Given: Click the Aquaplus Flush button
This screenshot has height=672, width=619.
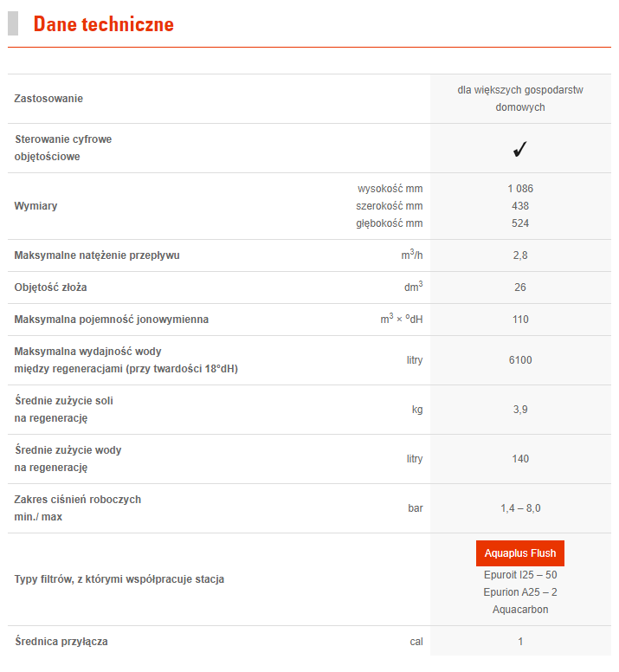Looking at the screenshot, I should pos(519,553).
